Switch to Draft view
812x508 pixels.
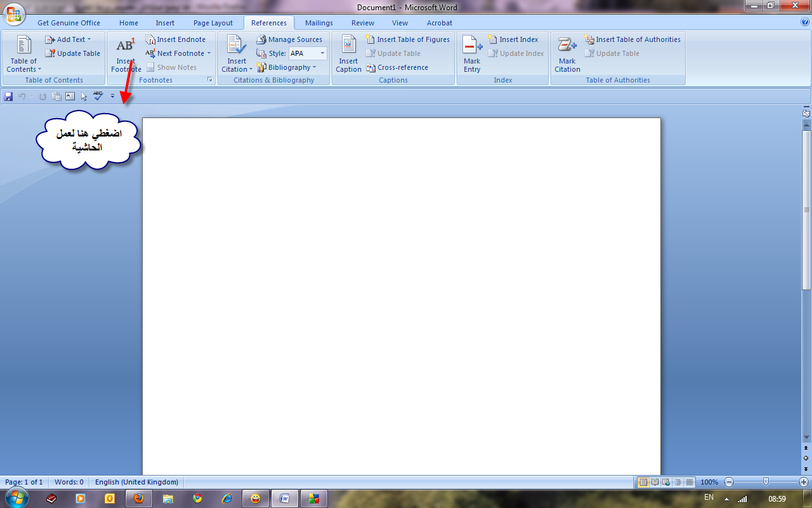click(690, 482)
